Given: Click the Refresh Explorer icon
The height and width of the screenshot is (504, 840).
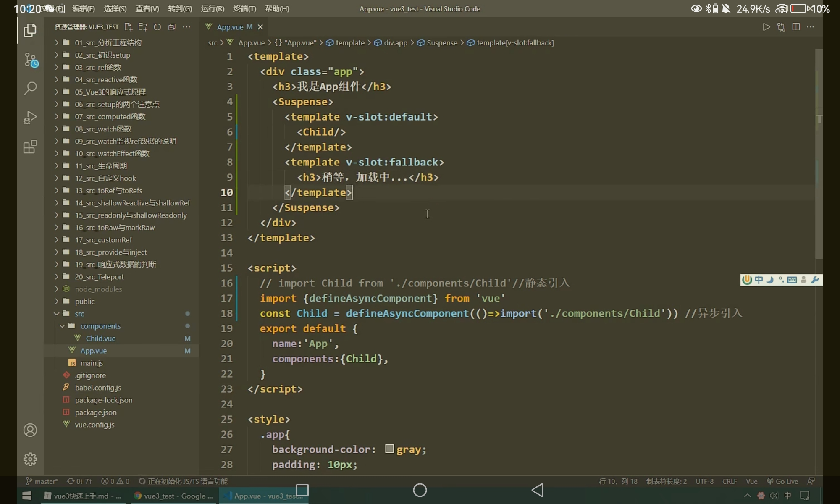Looking at the screenshot, I should click(157, 27).
